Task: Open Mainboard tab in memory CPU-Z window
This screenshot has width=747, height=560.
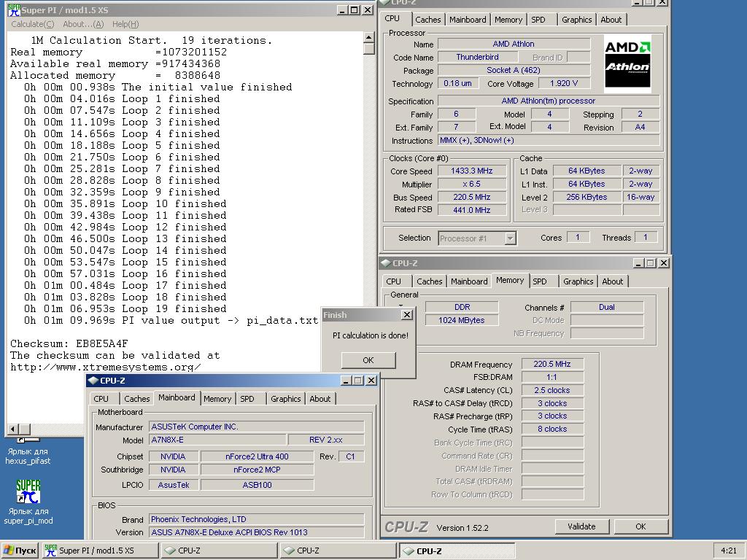Action: [469, 281]
